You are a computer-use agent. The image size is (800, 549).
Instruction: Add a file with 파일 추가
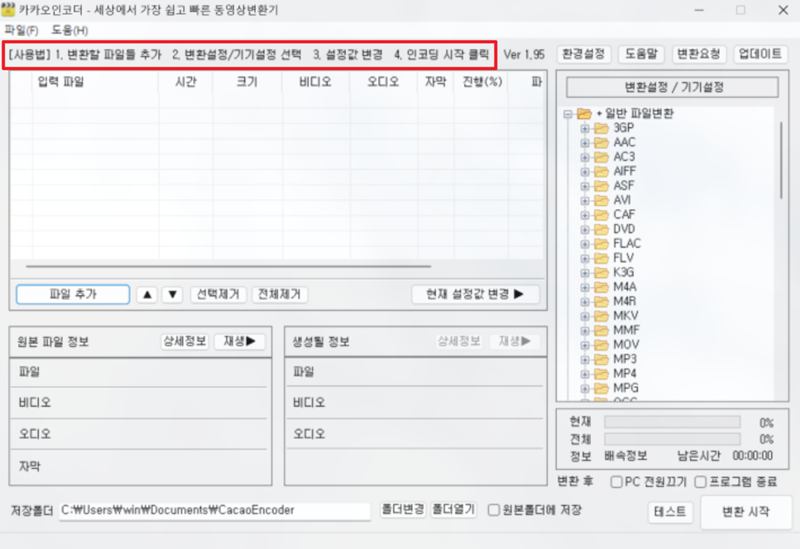pyautogui.click(x=73, y=294)
